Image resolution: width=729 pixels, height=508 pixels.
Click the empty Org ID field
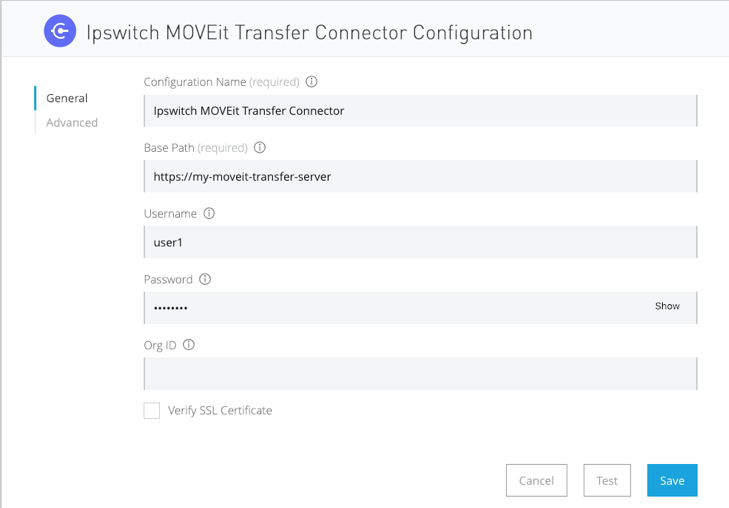coord(420,373)
